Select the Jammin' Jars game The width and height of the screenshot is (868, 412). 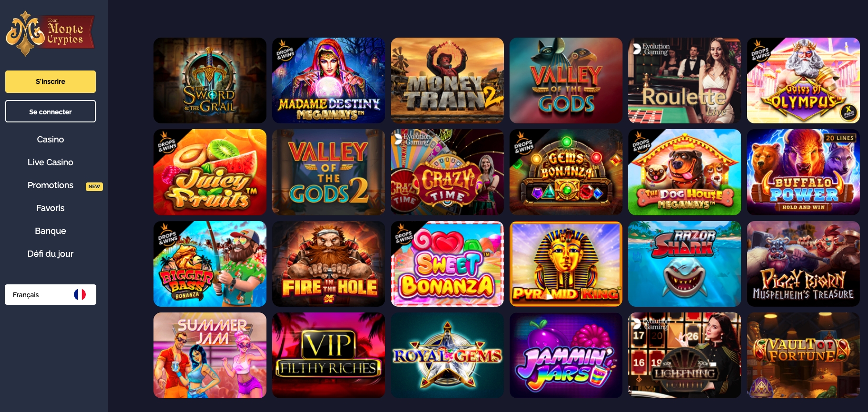click(x=566, y=355)
